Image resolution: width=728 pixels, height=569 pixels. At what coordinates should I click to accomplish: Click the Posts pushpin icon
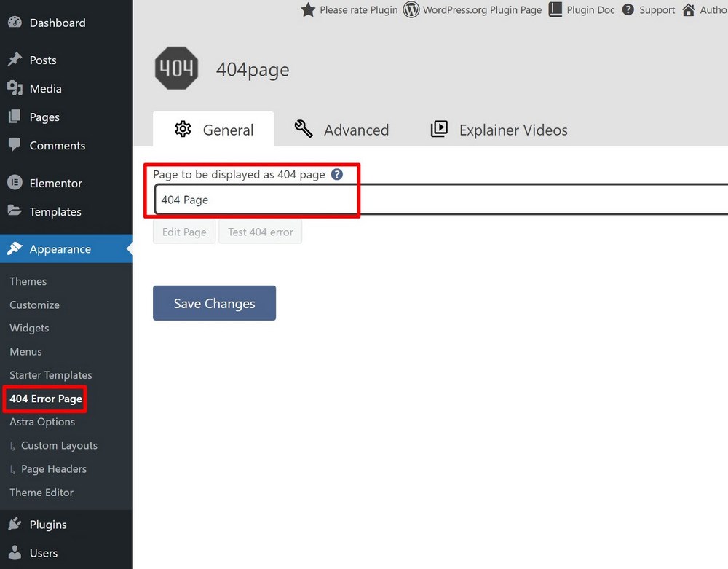coord(15,60)
